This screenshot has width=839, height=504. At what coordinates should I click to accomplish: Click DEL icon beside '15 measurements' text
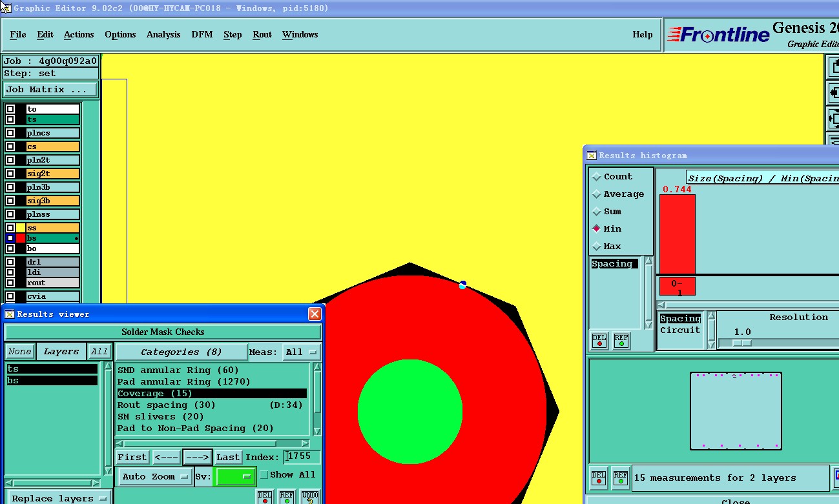point(599,478)
